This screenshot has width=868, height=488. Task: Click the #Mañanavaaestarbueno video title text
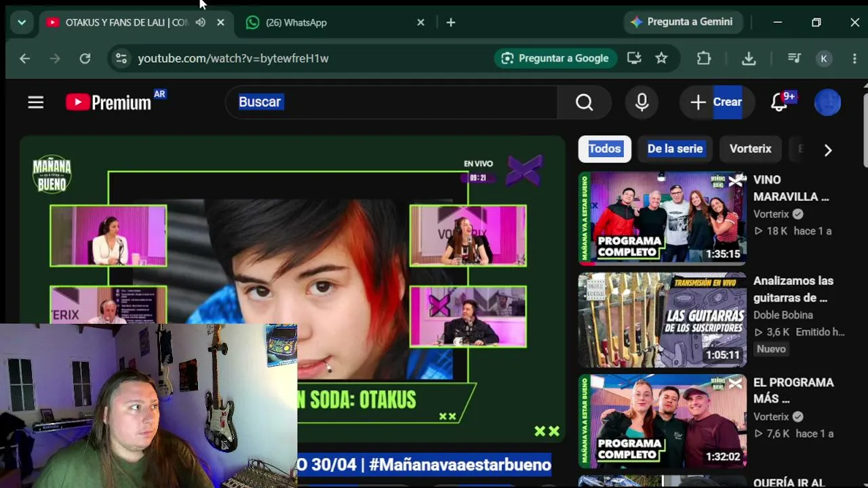[x=424, y=464]
